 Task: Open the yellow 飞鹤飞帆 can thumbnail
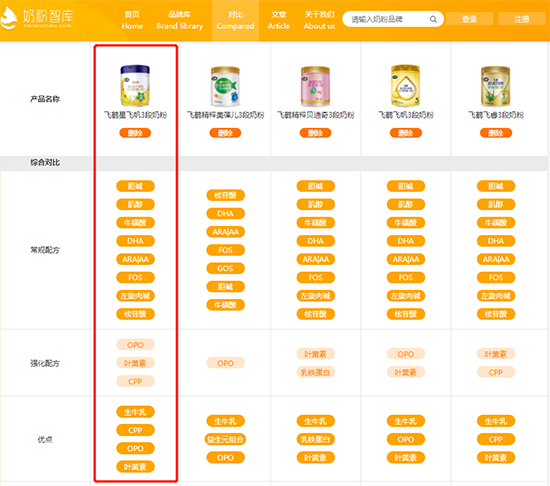pyautogui.click(x=405, y=85)
